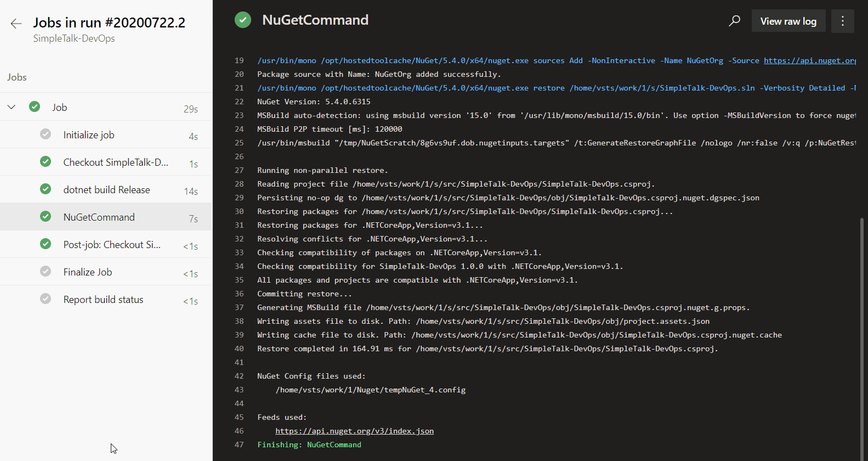The image size is (868, 461).
Task: Click the status icon for Checkout SimpleTalk-D...
Action: pyautogui.click(x=46, y=161)
